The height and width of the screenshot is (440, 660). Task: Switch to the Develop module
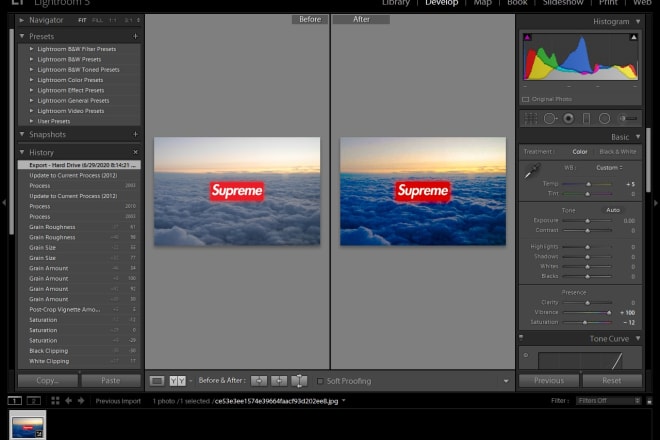click(x=442, y=3)
